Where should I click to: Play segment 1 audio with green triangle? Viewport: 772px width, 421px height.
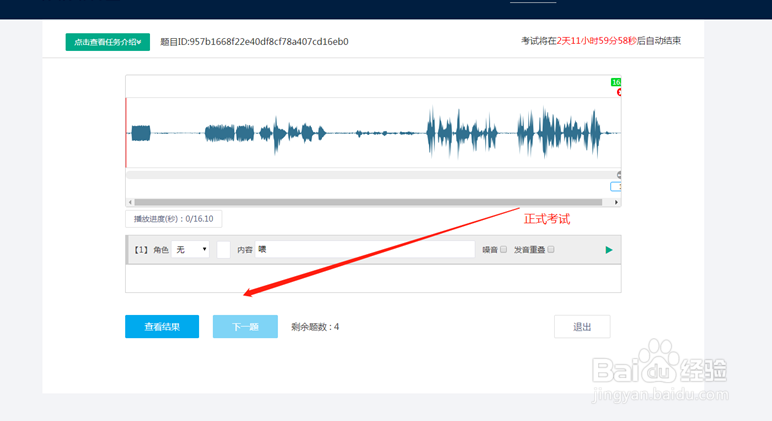[609, 250]
